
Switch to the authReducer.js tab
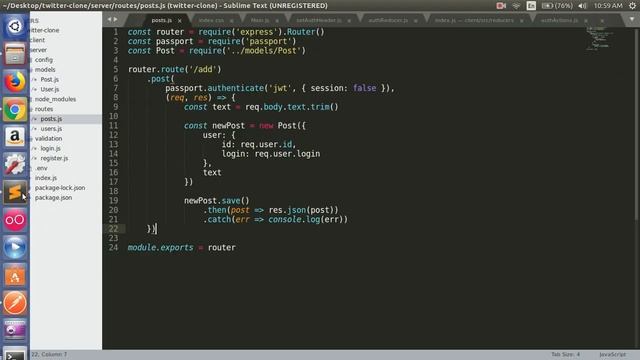coord(388,20)
